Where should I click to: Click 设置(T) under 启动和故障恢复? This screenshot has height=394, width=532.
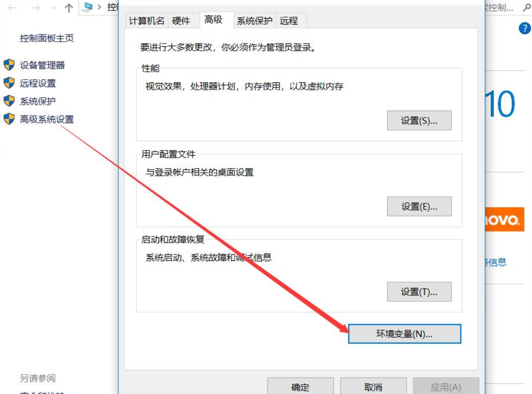tap(419, 292)
